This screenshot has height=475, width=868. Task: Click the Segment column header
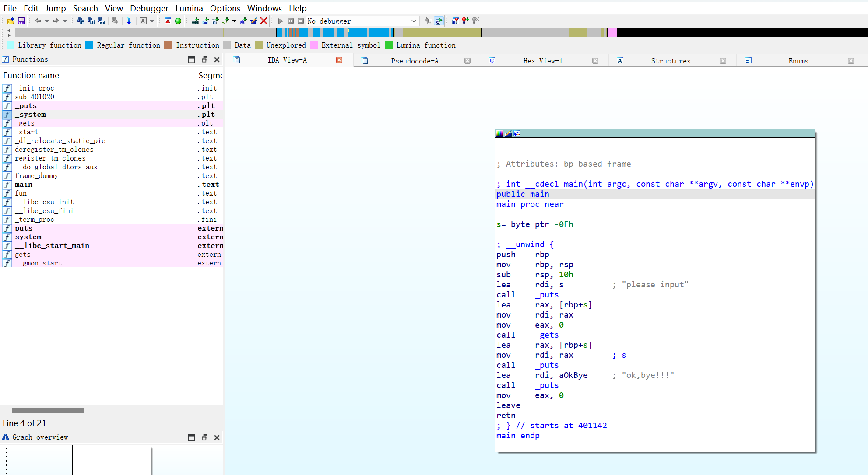tap(210, 75)
